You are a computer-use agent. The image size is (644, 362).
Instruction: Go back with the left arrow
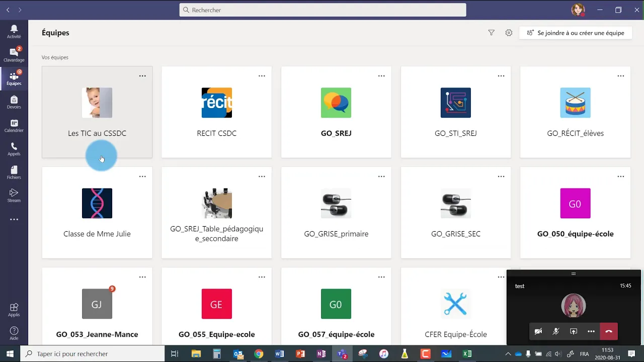[8, 10]
